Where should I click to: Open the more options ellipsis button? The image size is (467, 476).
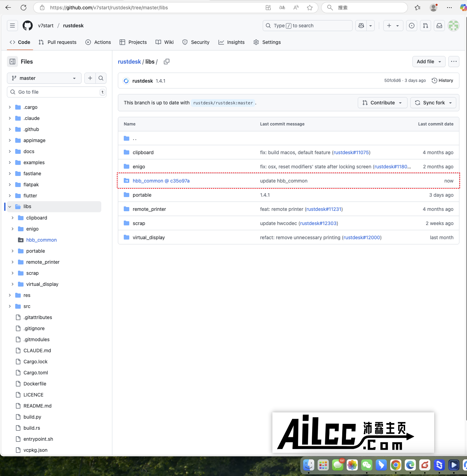[x=454, y=62]
